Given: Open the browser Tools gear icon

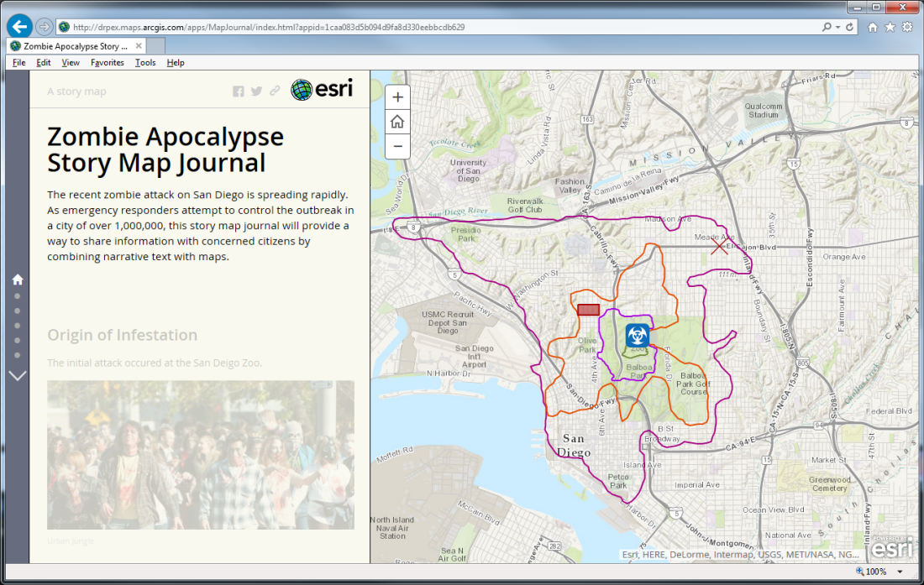Looking at the screenshot, I should [907, 27].
